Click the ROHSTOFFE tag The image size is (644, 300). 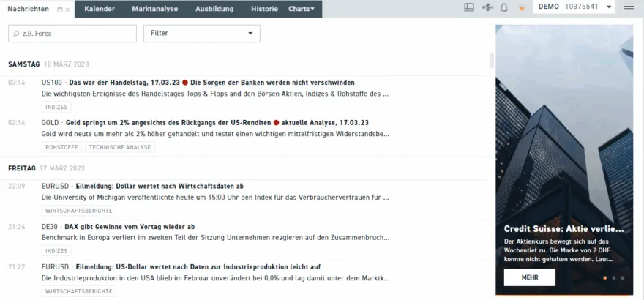coord(61,147)
